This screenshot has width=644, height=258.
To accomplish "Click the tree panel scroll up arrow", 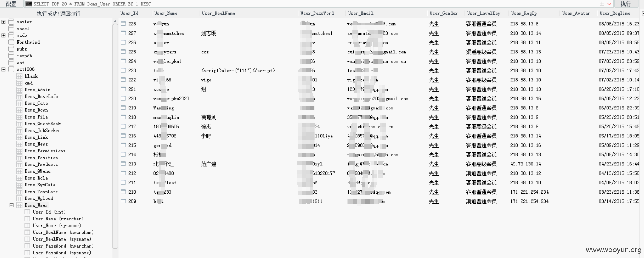I will click(115, 21).
